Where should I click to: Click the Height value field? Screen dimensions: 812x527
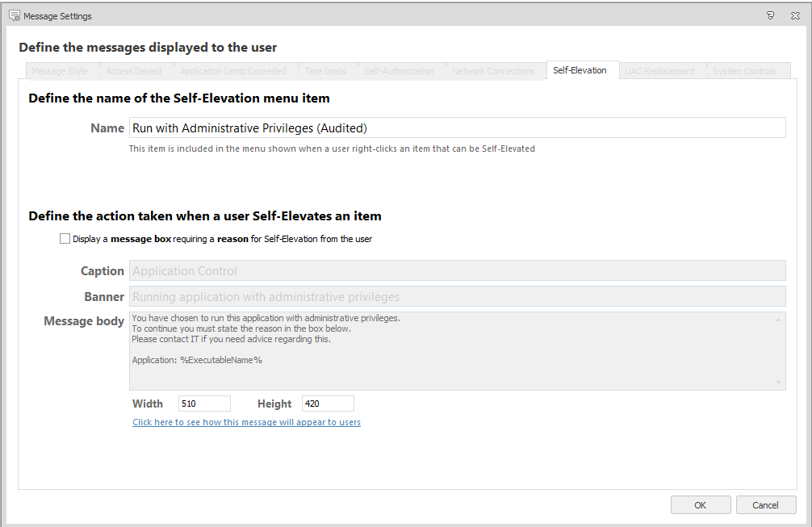328,404
